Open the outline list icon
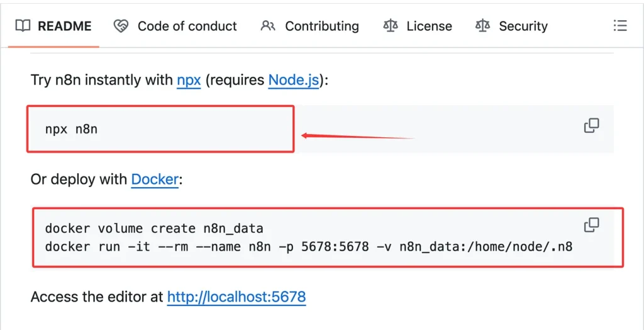 [x=619, y=26]
